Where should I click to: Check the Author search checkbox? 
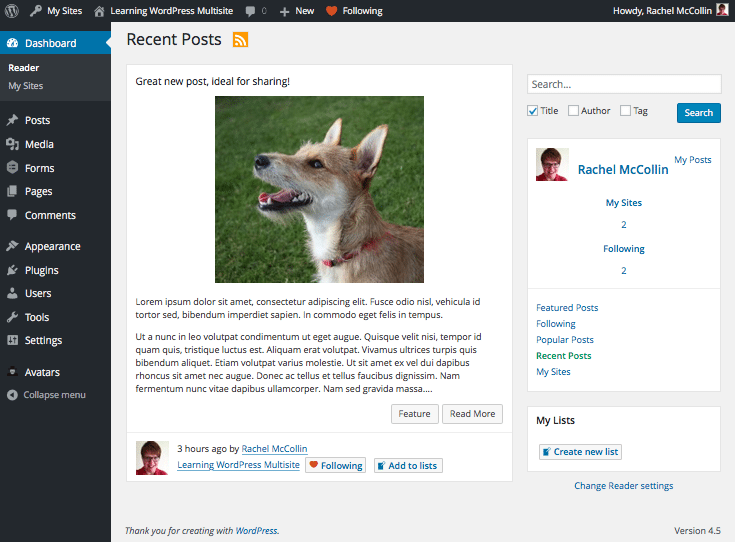[573, 111]
